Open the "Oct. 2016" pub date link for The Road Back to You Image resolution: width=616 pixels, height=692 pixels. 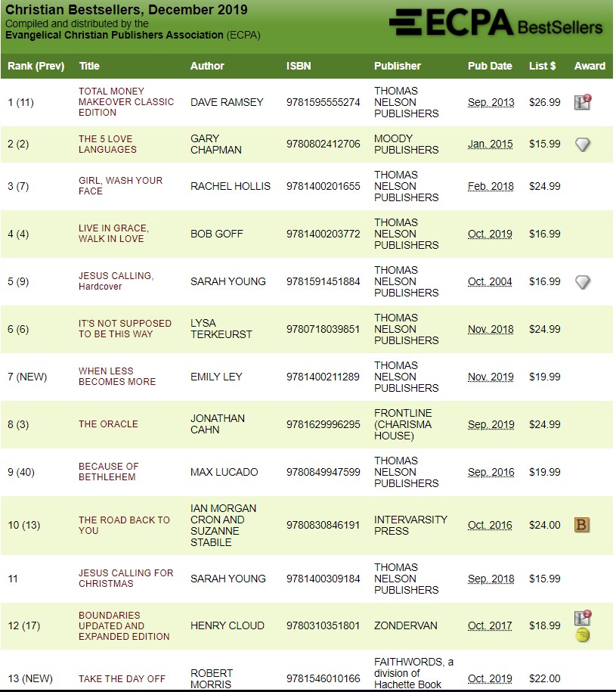491,525
